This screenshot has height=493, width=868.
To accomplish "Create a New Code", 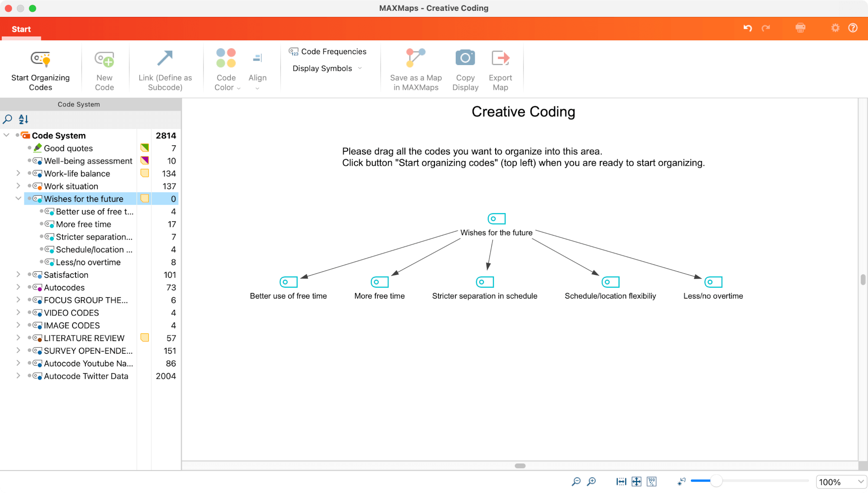I will tap(104, 69).
